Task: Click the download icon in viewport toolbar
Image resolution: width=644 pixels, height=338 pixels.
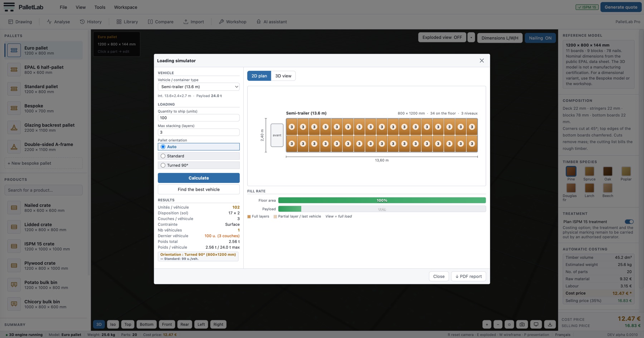Action: pos(550,324)
